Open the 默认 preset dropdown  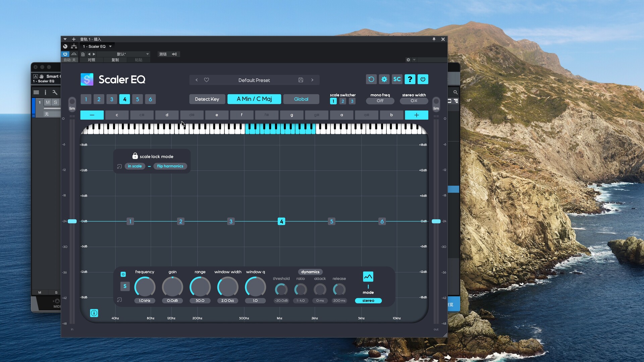123,54
